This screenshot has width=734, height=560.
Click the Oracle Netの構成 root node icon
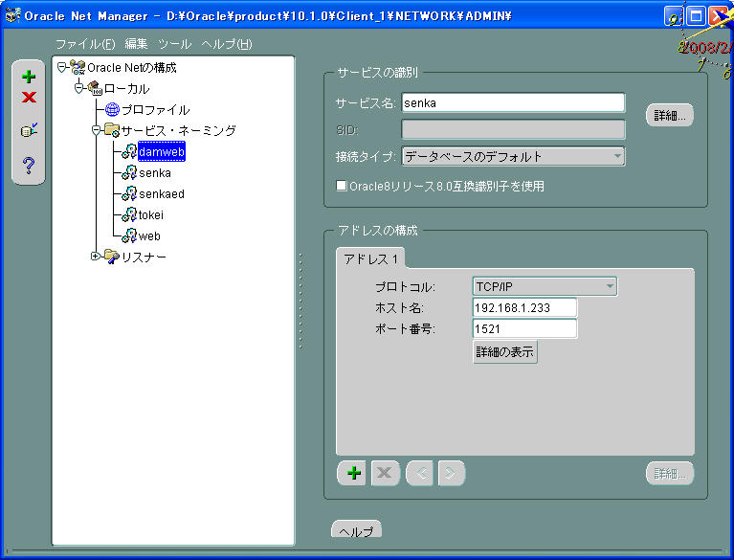[78, 67]
